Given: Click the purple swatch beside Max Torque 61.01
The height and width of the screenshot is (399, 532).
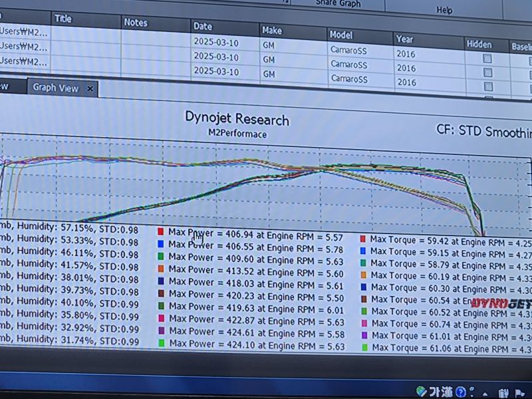Looking at the screenshot, I should pos(364,335).
